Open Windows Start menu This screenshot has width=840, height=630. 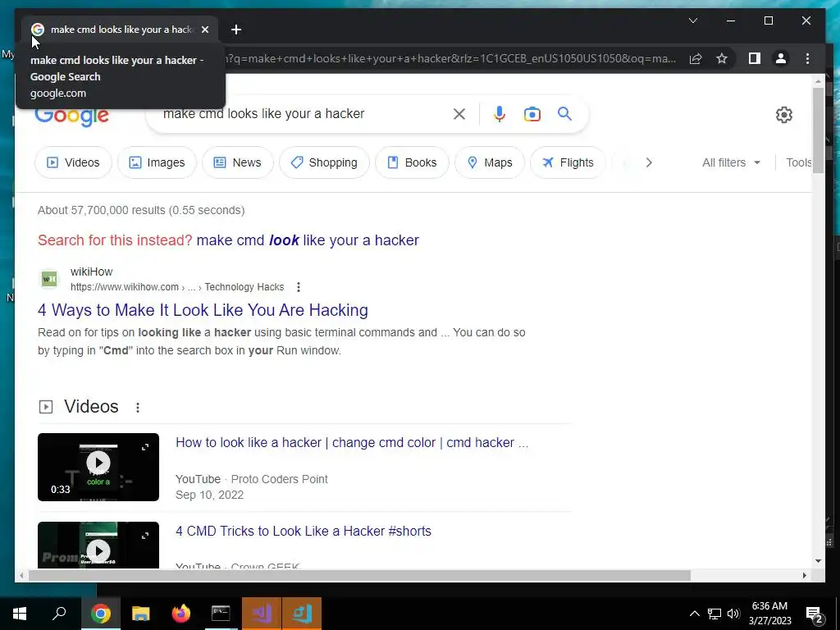(20, 614)
